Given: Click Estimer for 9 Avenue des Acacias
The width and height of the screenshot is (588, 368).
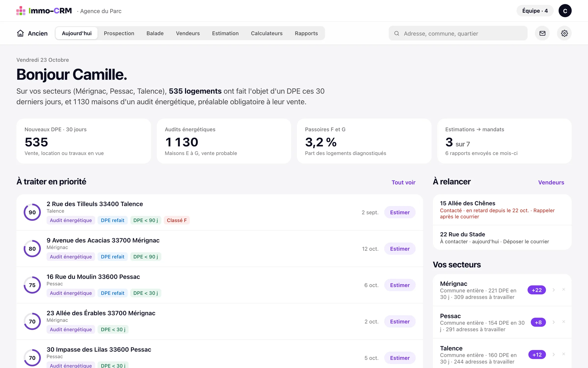Looking at the screenshot, I should [x=400, y=249].
